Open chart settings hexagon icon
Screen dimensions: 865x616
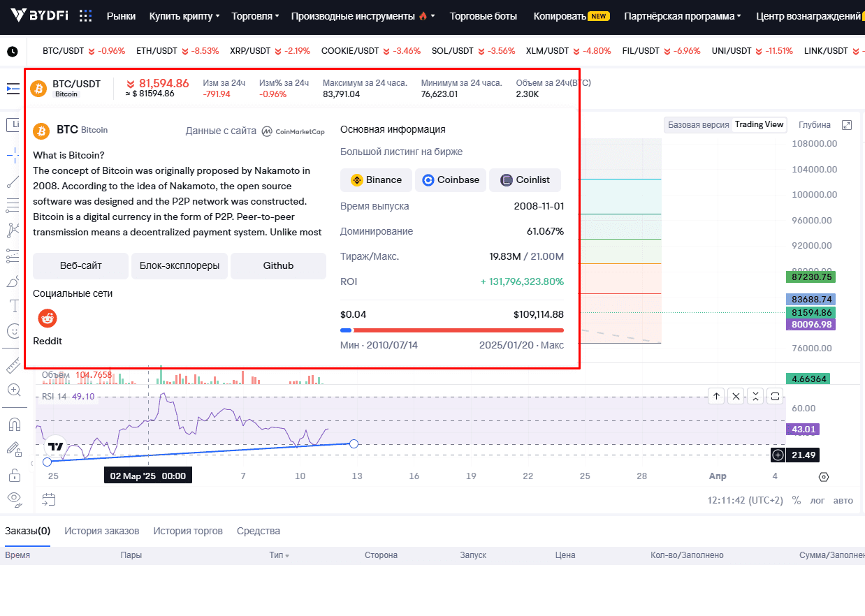coord(824,477)
